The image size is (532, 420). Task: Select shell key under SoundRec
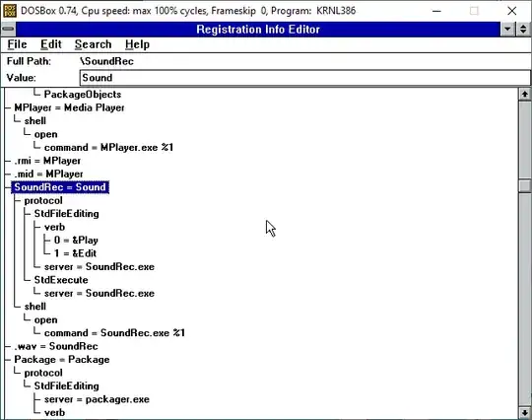[34, 307]
